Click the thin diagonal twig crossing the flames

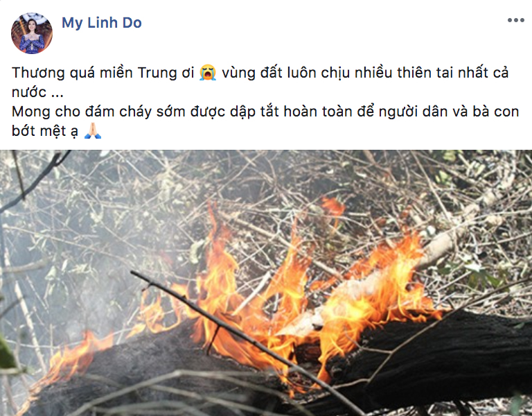point(238,336)
